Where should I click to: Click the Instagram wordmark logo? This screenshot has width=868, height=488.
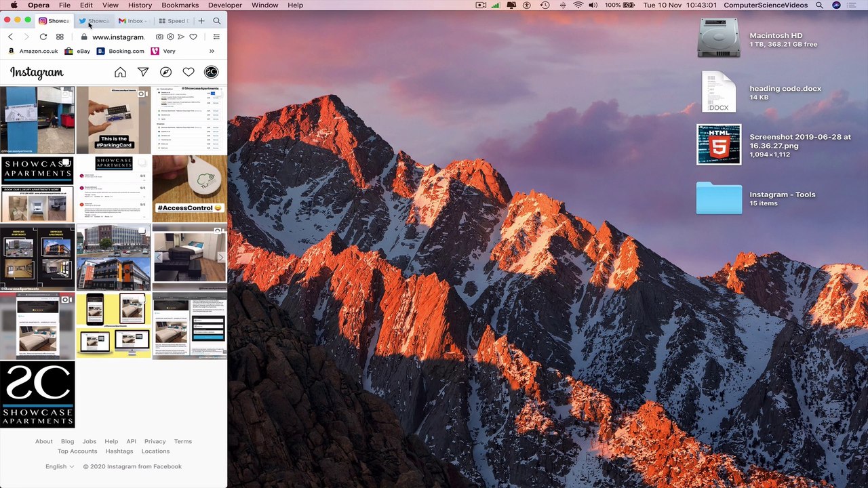pos(37,73)
